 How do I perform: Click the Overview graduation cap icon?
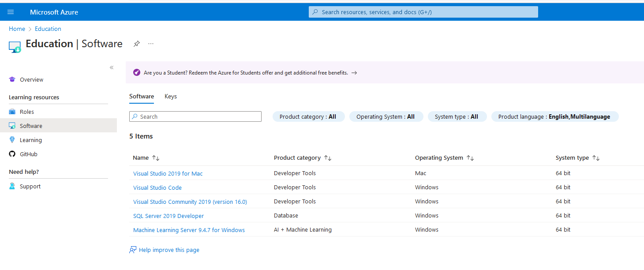coord(12,80)
